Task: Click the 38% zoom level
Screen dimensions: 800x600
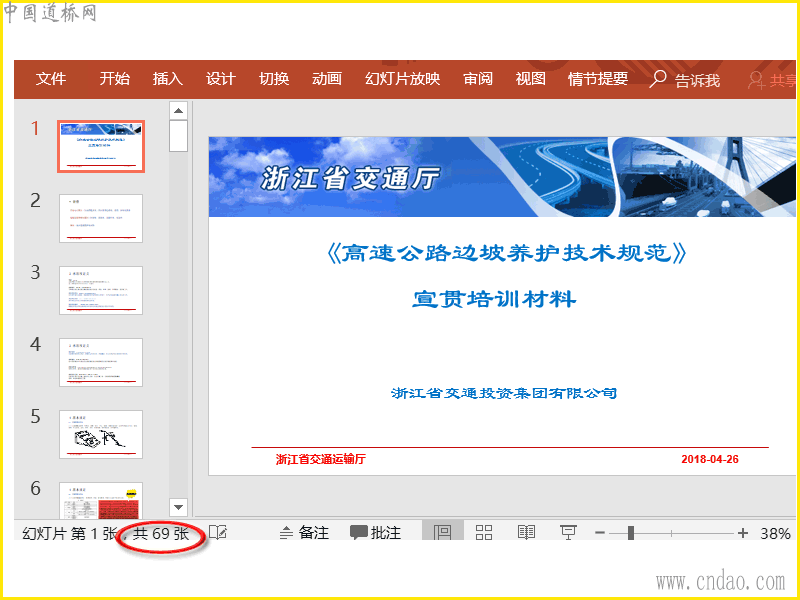Action: click(x=775, y=534)
